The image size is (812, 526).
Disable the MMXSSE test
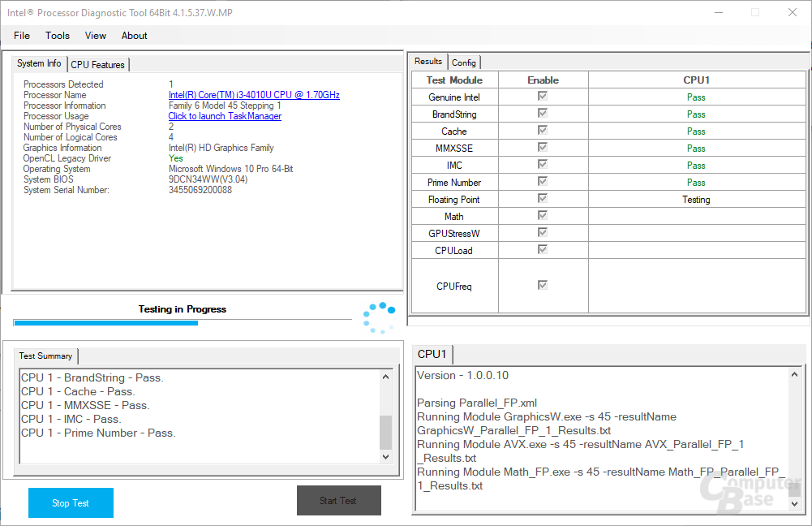[x=542, y=148]
